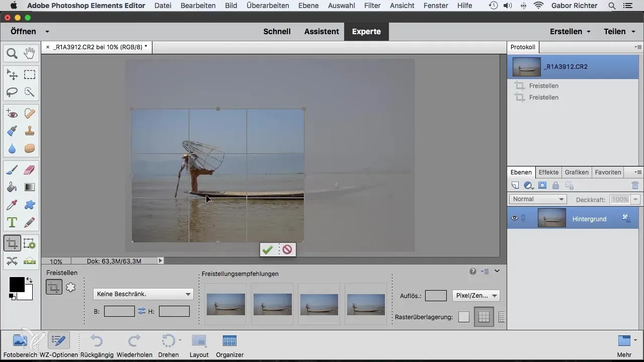The image size is (644, 362).
Task: Select the Smart Brush tool
Action: point(12,131)
